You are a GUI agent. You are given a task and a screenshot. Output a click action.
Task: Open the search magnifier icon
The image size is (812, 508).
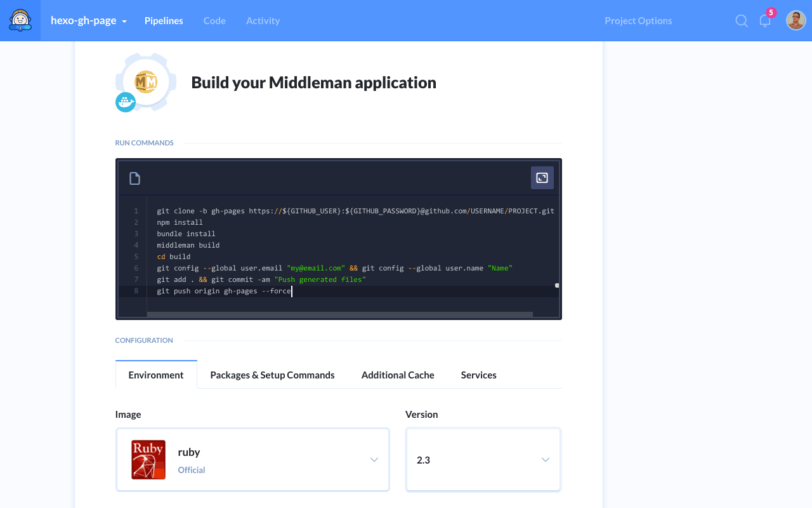pyautogui.click(x=742, y=21)
